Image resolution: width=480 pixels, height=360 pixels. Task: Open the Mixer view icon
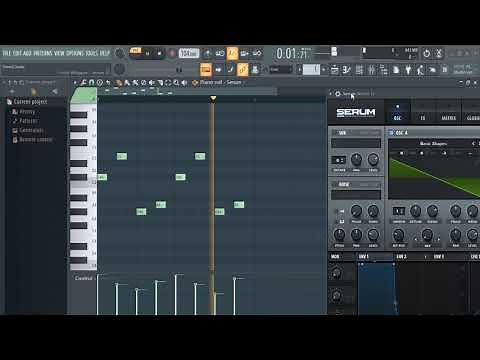pyautogui.click(x=371, y=70)
